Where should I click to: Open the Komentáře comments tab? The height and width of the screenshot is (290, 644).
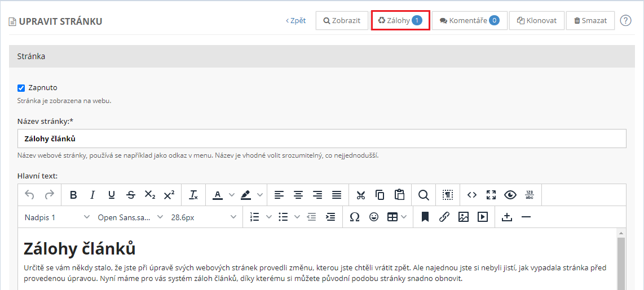click(469, 21)
